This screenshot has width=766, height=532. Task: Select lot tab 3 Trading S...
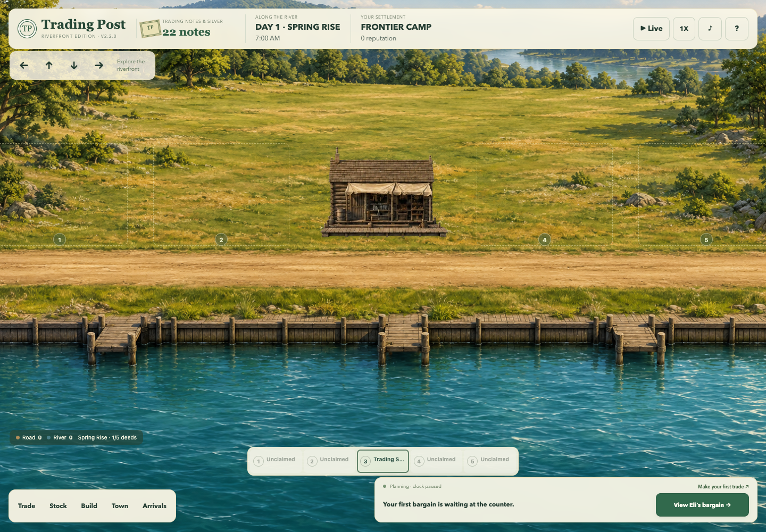[383, 461]
